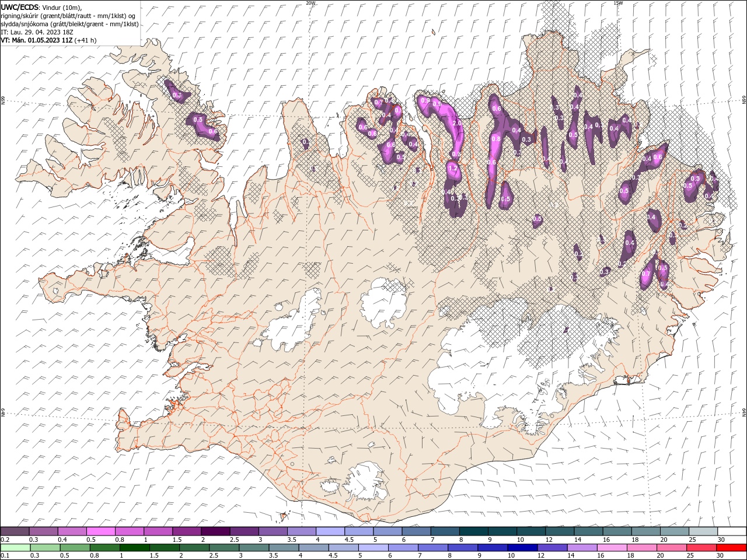This screenshot has width=747, height=560.
Task: Select the slate blue 6–7 swatch in upper legend
Action: click(x=416, y=531)
